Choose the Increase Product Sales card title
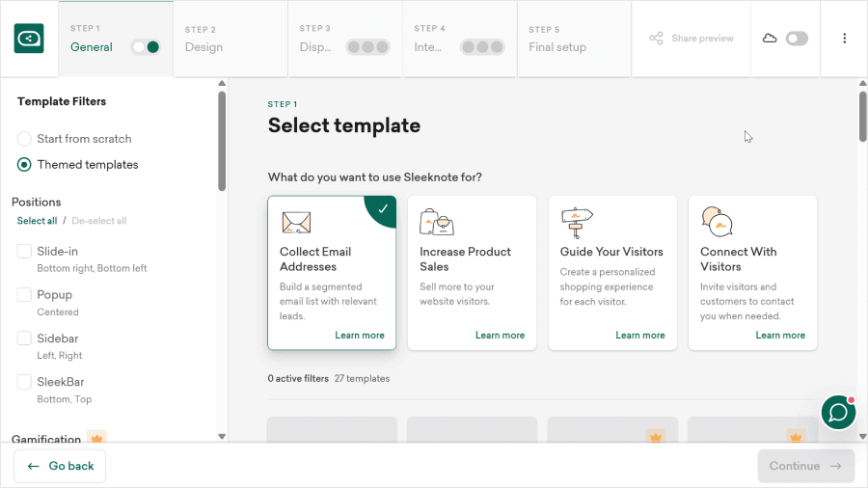 click(465, 258)
